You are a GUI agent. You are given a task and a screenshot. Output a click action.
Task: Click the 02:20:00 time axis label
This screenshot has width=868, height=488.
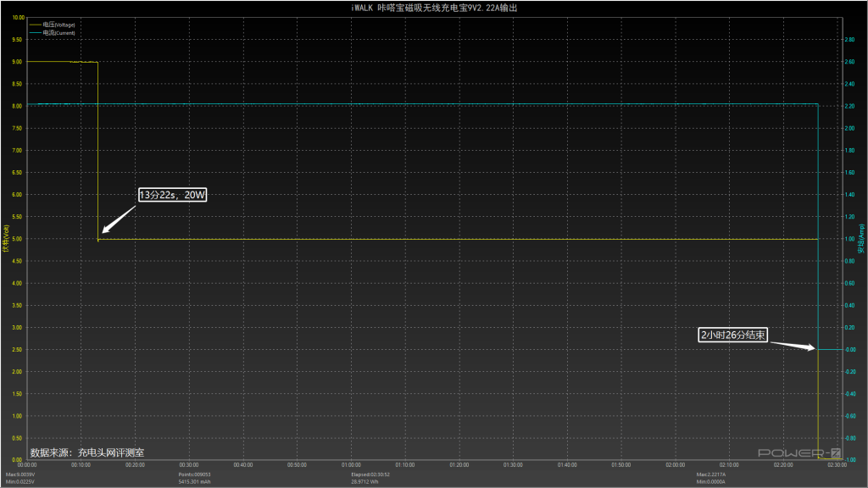tap(782, 465)
